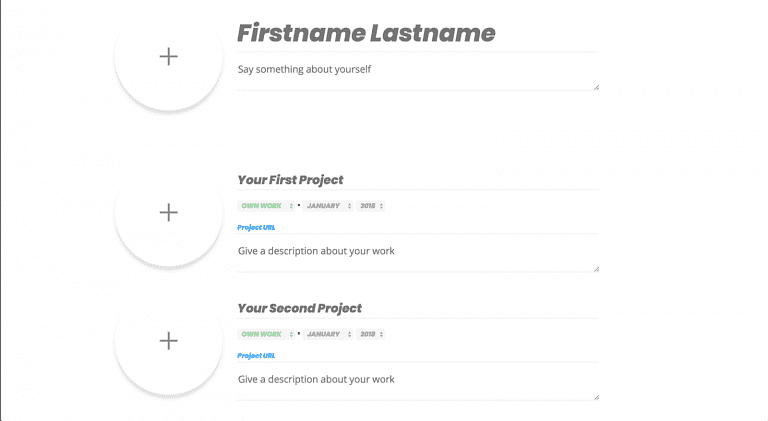Screen dimensions: 768x421
Task: Open the first project's January month dropdown
Action: point(328,206)
